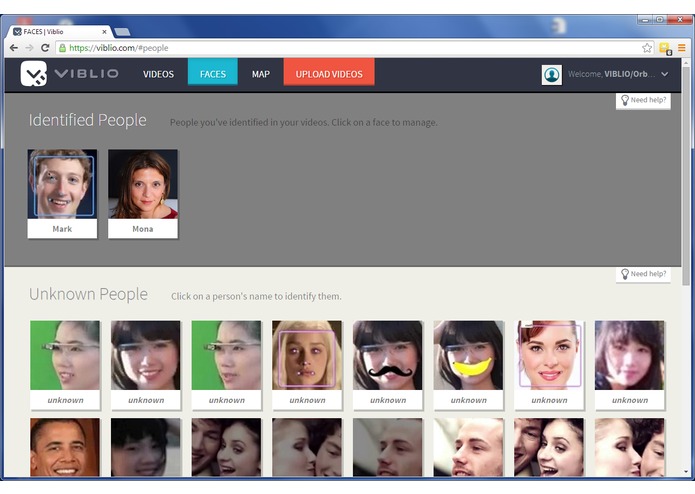Bookmark page with star icon
The image size is (695, 494).
pyautogui.click(x=647, y=48)
